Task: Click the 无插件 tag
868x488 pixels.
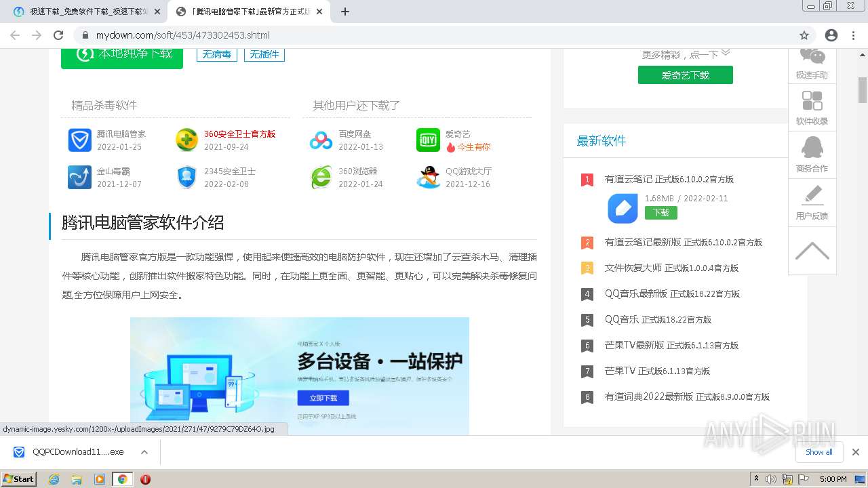Action: [x=264, y=54]
